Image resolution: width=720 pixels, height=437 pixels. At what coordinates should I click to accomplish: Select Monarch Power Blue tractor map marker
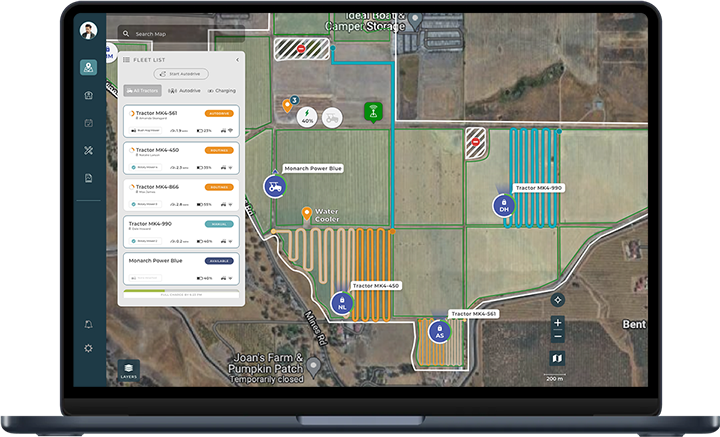(273, 186)
